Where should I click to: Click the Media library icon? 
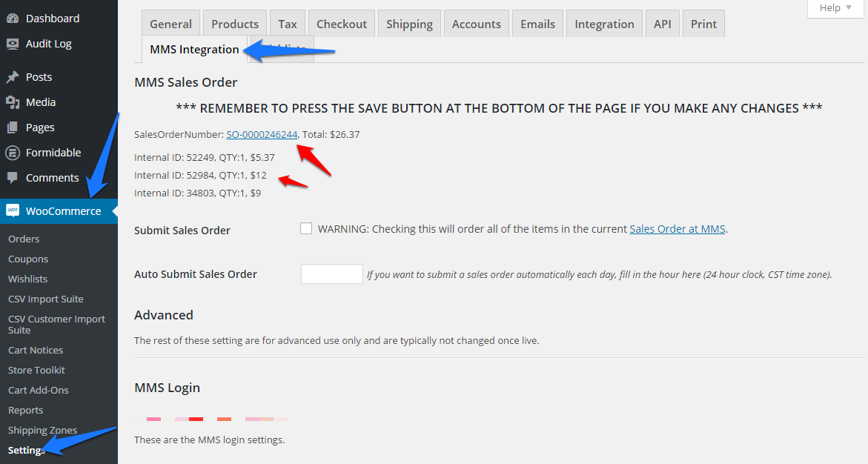coord(12,102)
